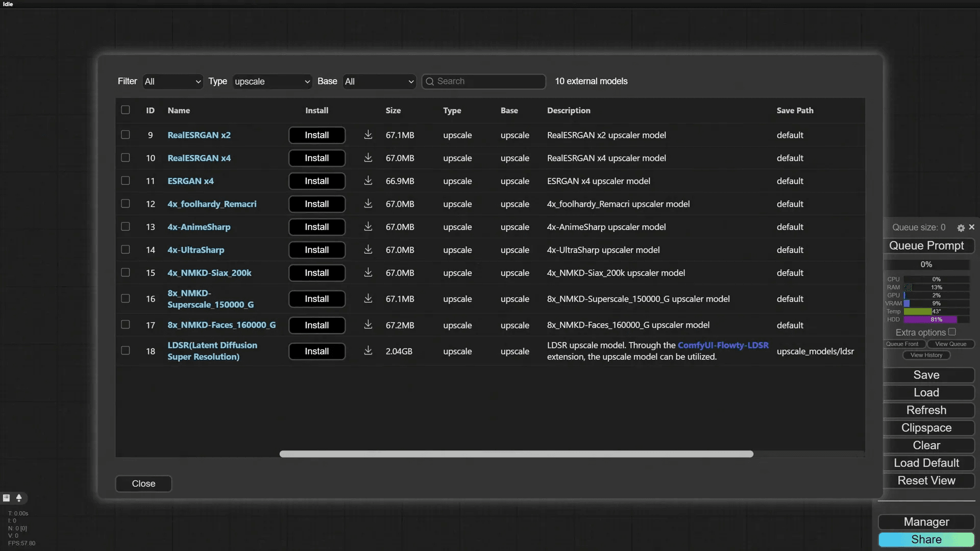Open the Type dropdown showing upscale
980x551 pixels.
tap(272, 82)
